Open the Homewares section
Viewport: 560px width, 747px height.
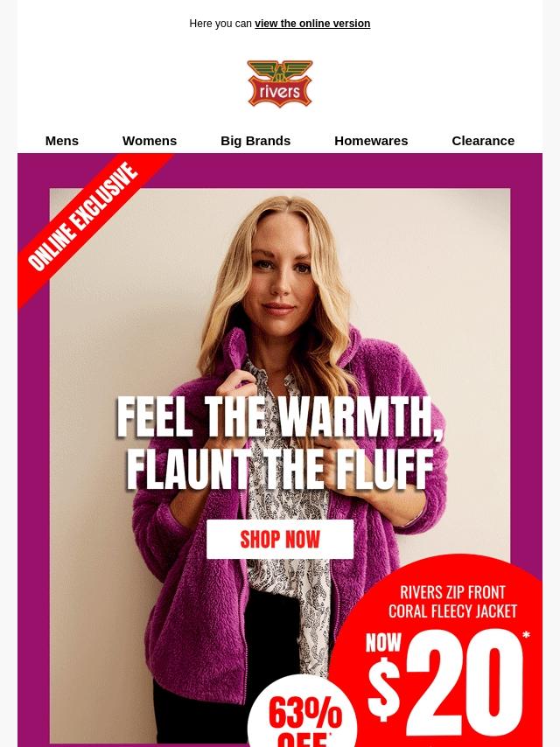371,141
